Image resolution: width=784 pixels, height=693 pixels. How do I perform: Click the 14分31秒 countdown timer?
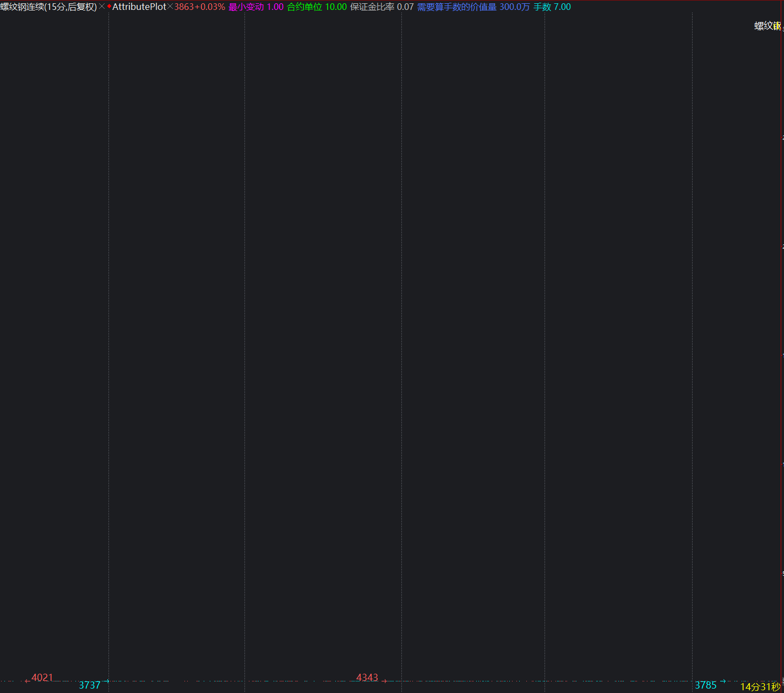coord(760,687)
